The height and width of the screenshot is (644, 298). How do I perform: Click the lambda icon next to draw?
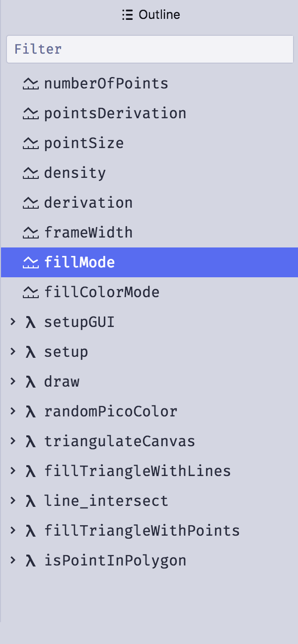[31, 382]
